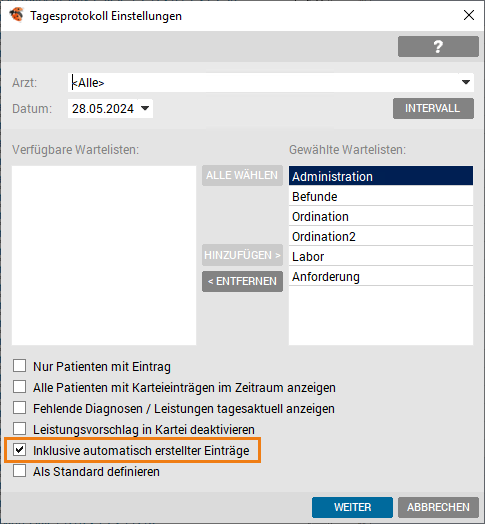Click the ladybug app icon in title bar
485x524 pixels.
pyautogui.click(x=16, y=15)
